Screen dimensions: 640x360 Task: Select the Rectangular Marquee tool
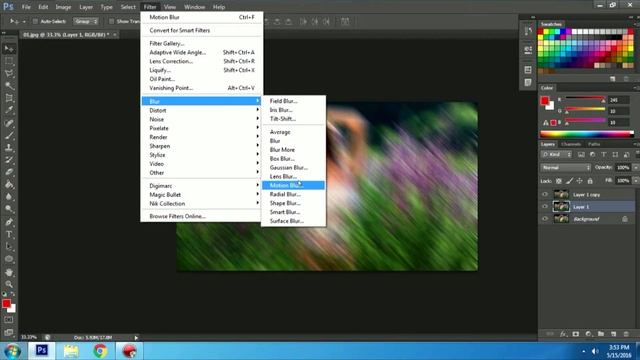pyautogui.click(x=9, y=61)
